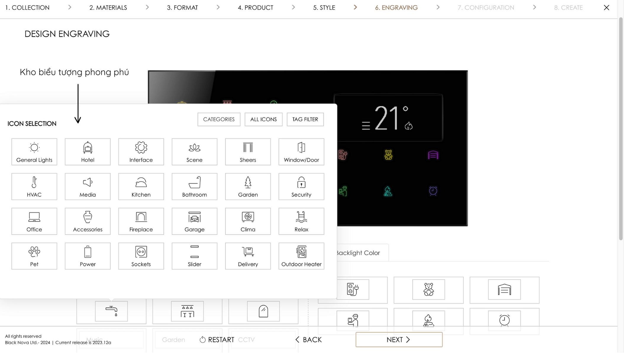
Task: Open the Pet paw category
Action: (x=34, y=256)
